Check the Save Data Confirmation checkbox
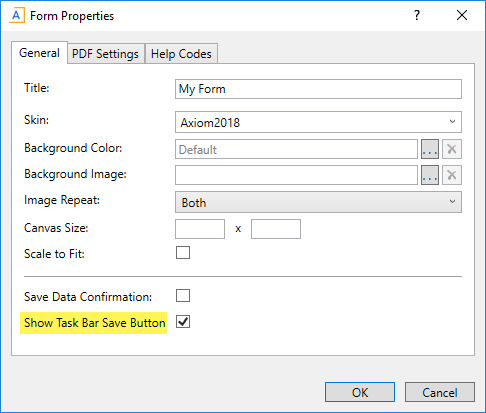The height and width of the screenshot is (413, 486). click(x=183, y=296)
